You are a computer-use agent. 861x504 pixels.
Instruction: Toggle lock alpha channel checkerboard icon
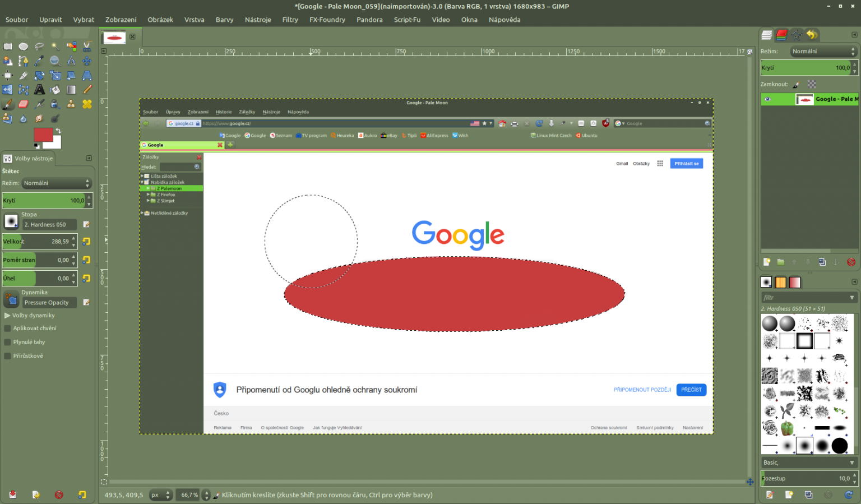812,84
